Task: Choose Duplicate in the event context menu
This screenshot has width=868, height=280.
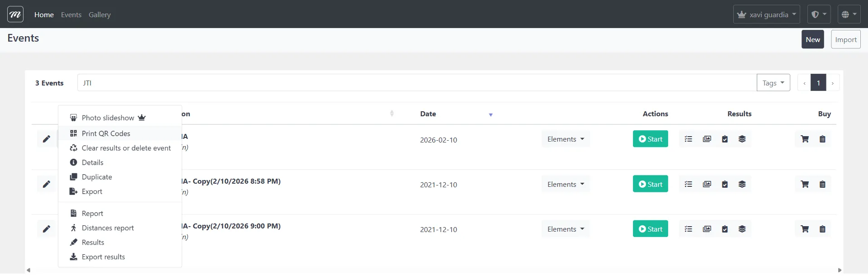Action: click(x=97, y=177)
